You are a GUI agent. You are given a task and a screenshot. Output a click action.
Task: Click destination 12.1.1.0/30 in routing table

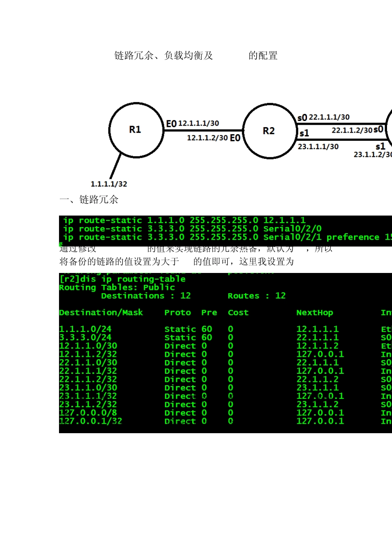click(88, 346)
